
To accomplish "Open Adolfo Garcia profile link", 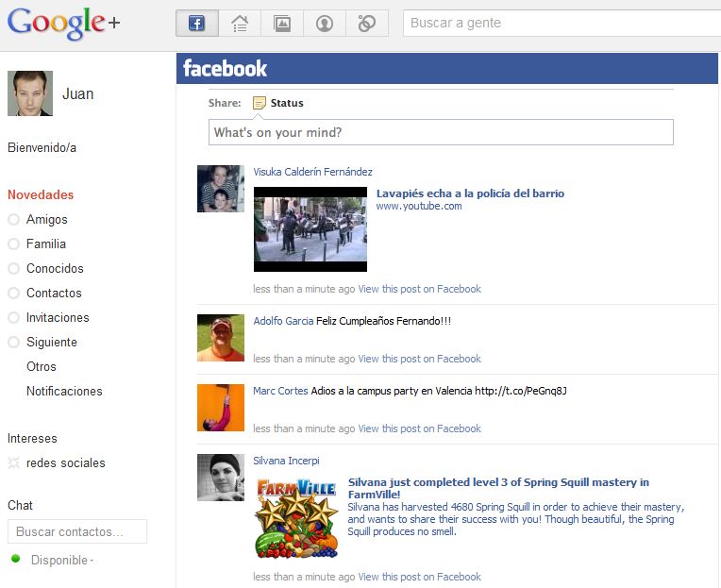I will pyautogui.click(x=283, y=321).
